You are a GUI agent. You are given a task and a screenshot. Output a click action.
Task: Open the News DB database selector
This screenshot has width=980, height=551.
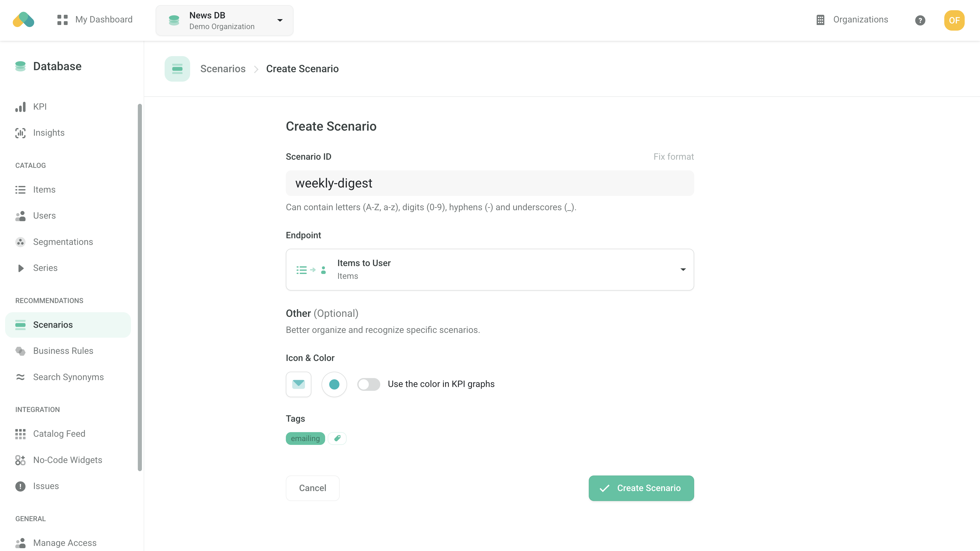(x=225, y=20)
